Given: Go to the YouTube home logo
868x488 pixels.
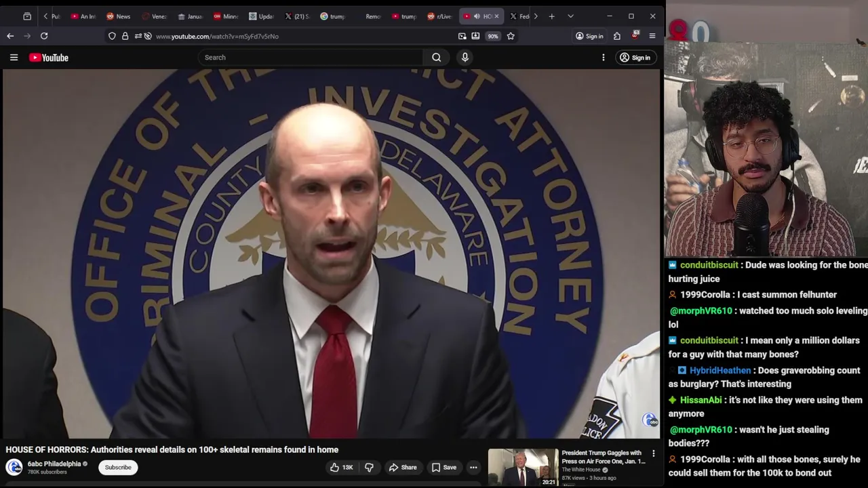Looking at the screenshot, I should pos(49,58).
